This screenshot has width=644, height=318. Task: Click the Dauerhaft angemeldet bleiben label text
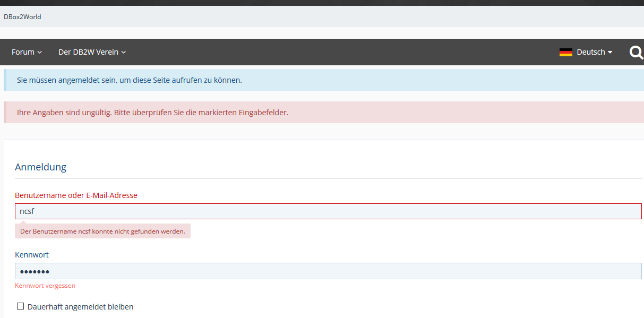point(80,307)
